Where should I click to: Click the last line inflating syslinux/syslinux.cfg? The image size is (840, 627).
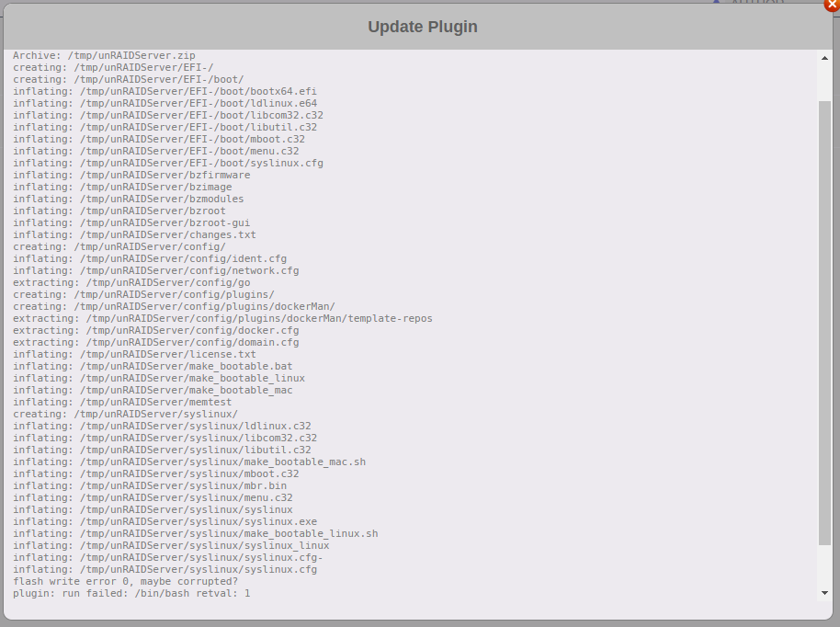165,570
